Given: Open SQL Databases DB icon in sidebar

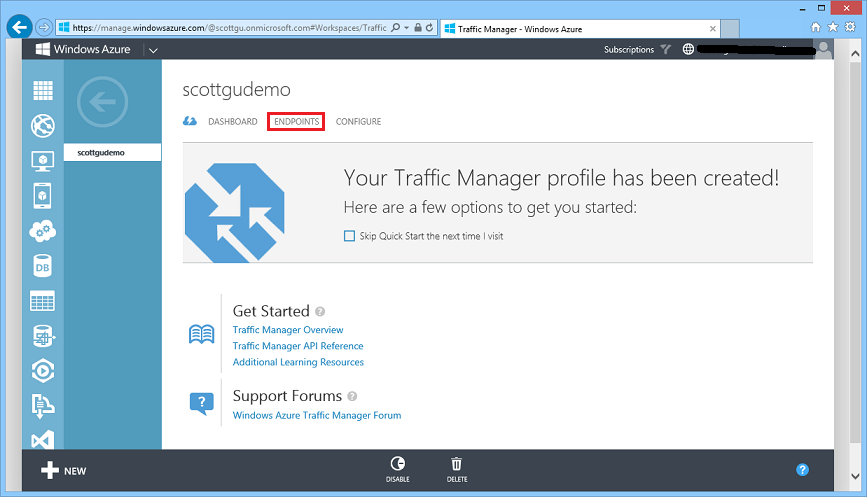Looking at the screenshot, I should coord(43,266).
